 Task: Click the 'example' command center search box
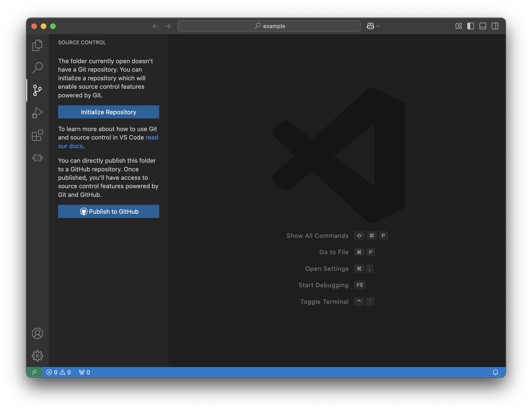pyautogui.click(x=269, y=26)
